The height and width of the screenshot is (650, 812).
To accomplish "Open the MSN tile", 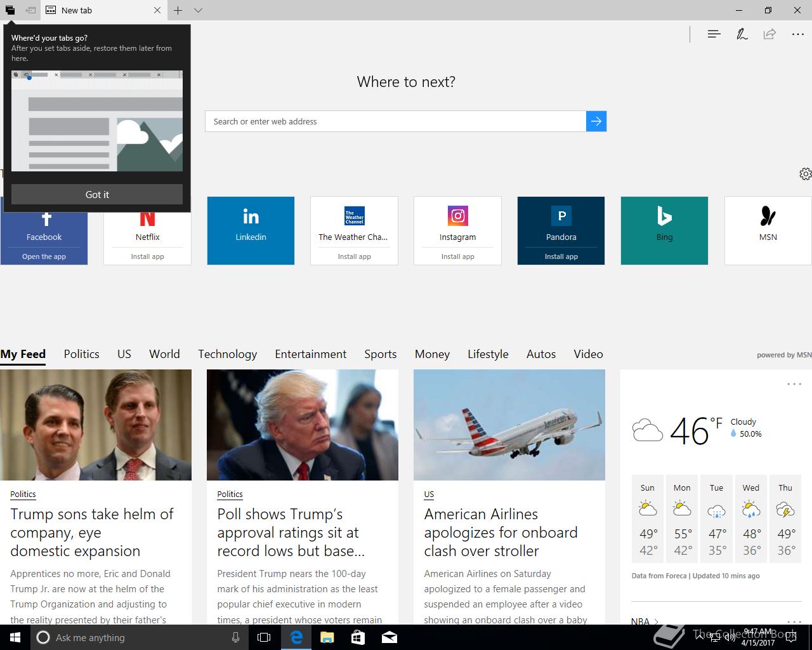I will pyautogui.click(x=768, y=230).
